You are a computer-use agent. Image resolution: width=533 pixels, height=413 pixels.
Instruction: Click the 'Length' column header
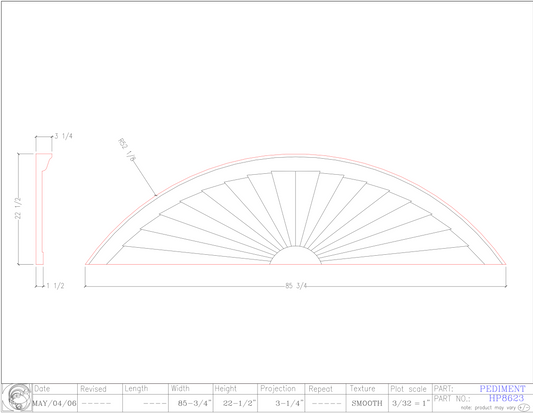coord(136,389)
